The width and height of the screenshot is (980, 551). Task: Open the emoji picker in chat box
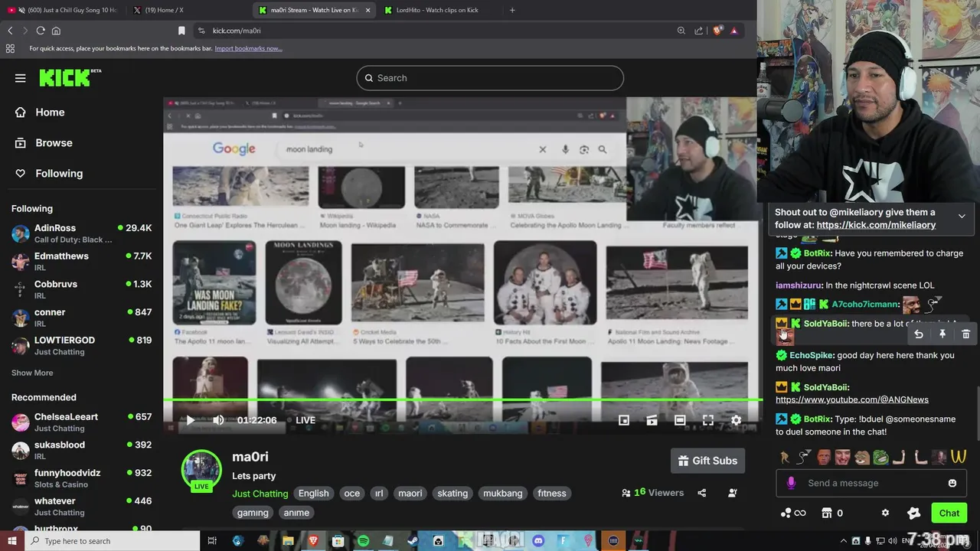pyautogui.click(x=952, y=483)
